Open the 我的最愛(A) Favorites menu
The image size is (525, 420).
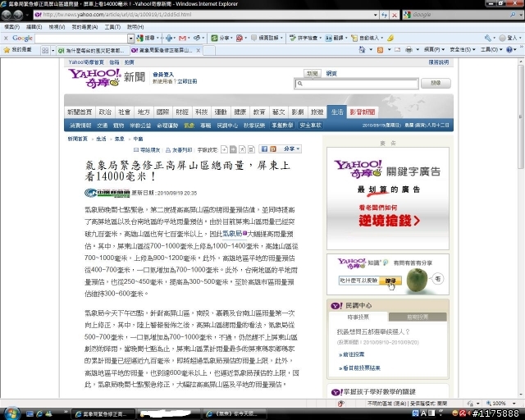coord(84,27)
